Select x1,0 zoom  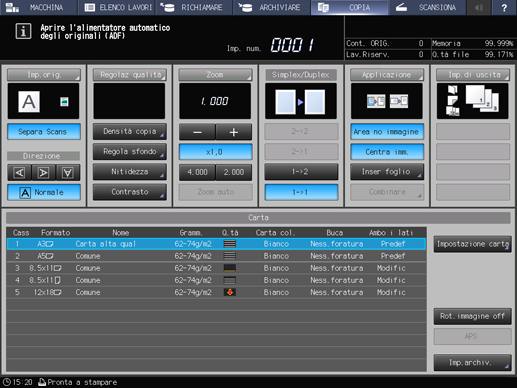point(215,152)
